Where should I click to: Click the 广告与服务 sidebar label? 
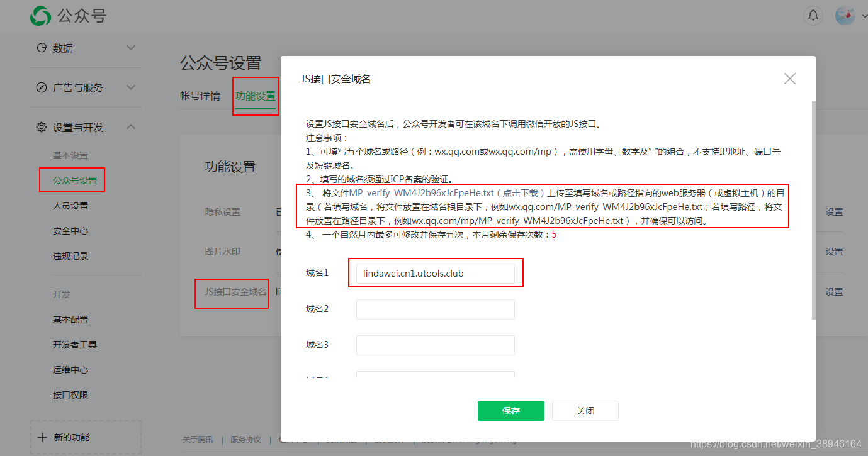point(78,87)
